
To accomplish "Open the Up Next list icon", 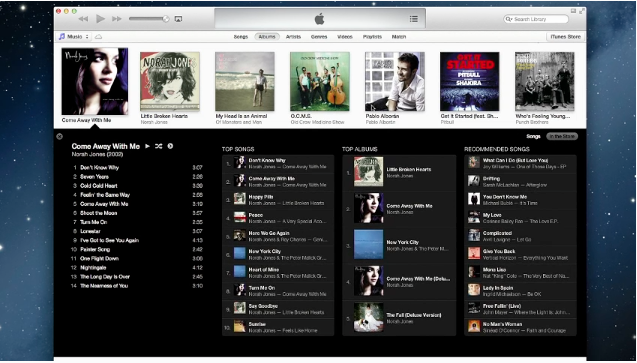I will (x=414, y=19).
